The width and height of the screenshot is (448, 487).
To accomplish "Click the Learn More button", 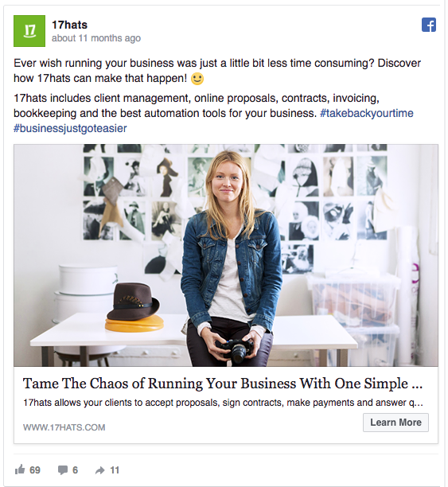I will click(x=395, y=423).
